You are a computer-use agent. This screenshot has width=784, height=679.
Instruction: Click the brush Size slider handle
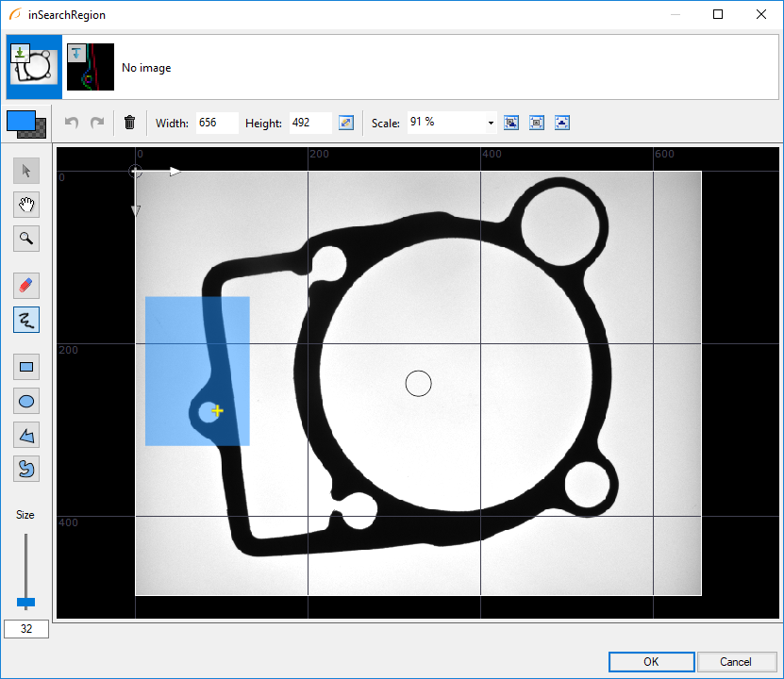pyautogui.click(x=26, y=602)
